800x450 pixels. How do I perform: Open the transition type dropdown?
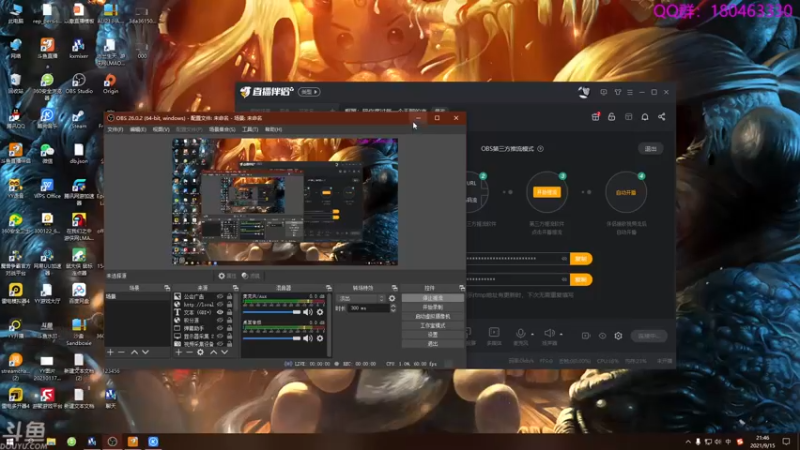pos(362,298)
